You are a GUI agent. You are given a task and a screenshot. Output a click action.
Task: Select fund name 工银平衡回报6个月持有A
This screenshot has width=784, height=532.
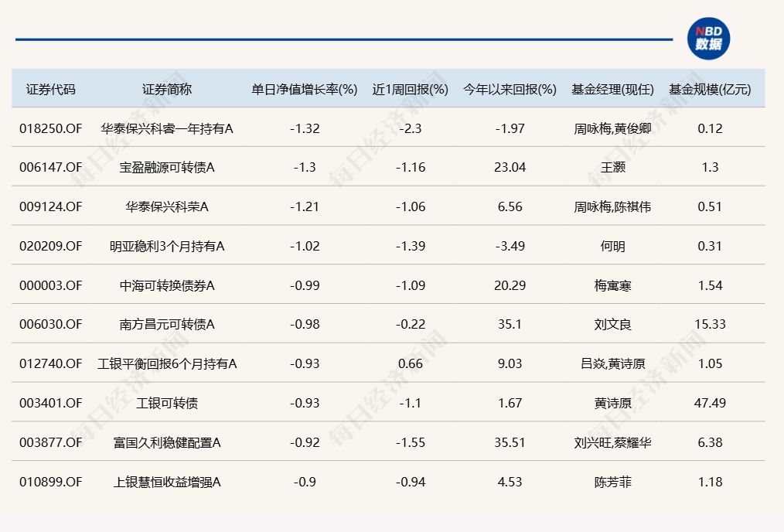click(x=167, y=363)
